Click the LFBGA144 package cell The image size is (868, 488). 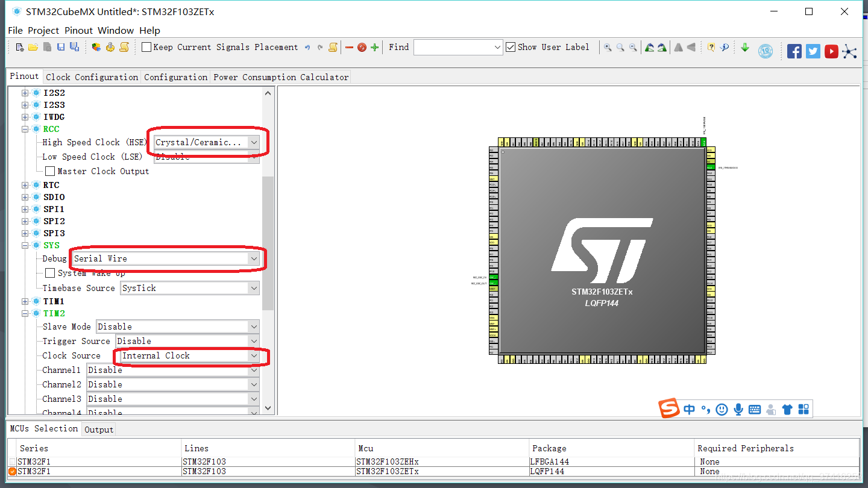click(x=611, y=461)
